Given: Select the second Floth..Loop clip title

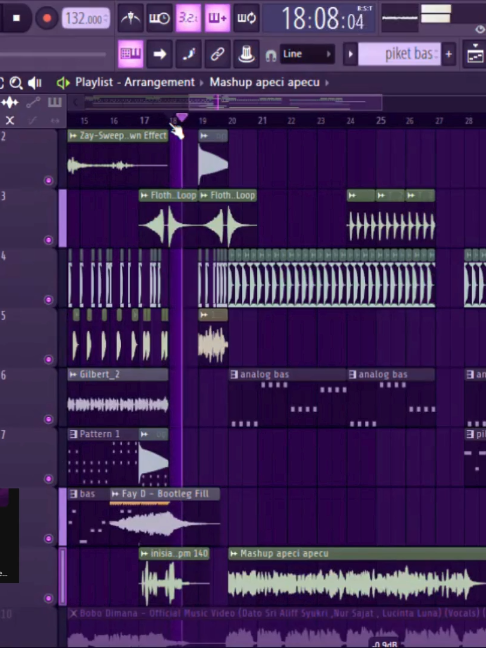Looking at the screenshot, I should 233,195.
